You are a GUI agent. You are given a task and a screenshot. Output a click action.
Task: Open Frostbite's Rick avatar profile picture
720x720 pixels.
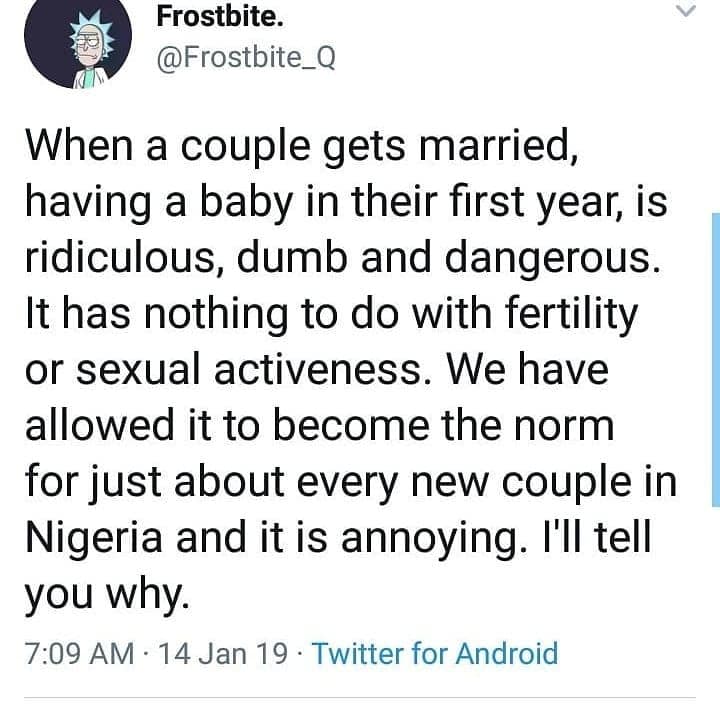coord(78,42)
